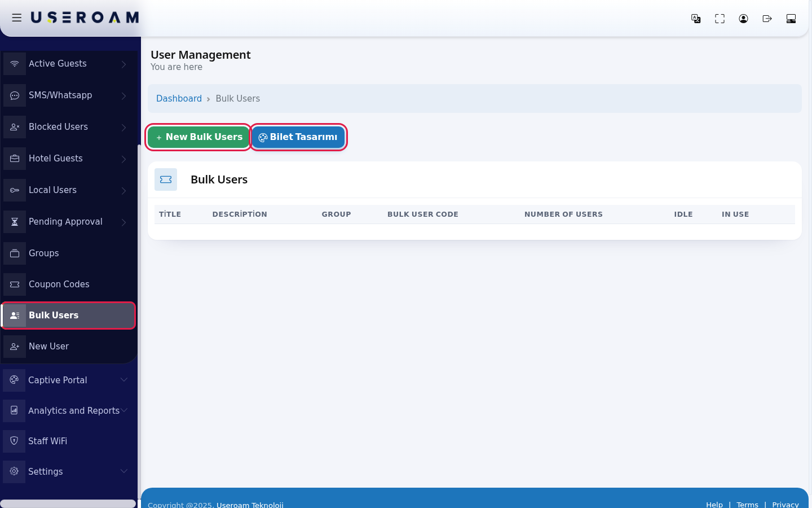This screenshot has width=812, height=508.
Task: Click the Groups icon in sidebar
Action: [15, 253]
